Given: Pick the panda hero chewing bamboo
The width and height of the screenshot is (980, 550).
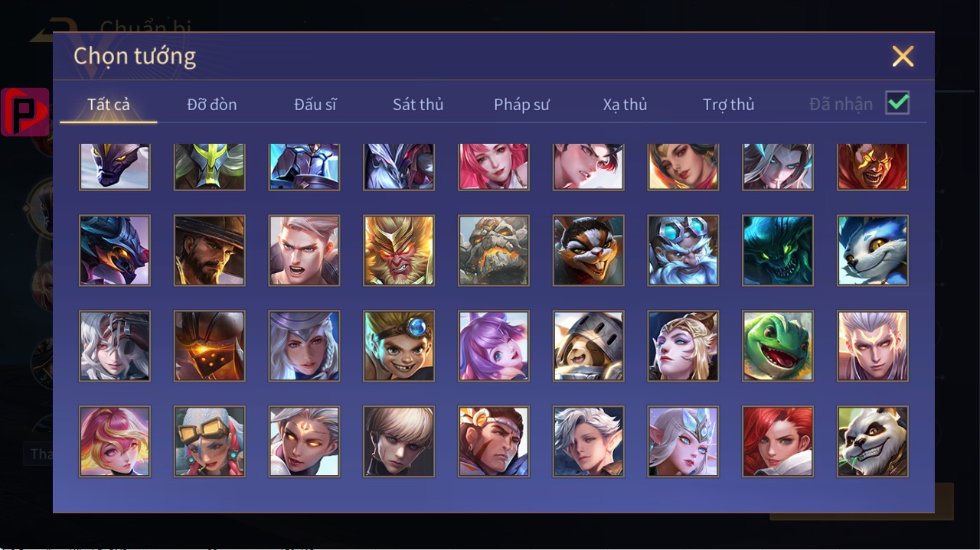Looking at the screenshot, I should [x=873, y=441].
